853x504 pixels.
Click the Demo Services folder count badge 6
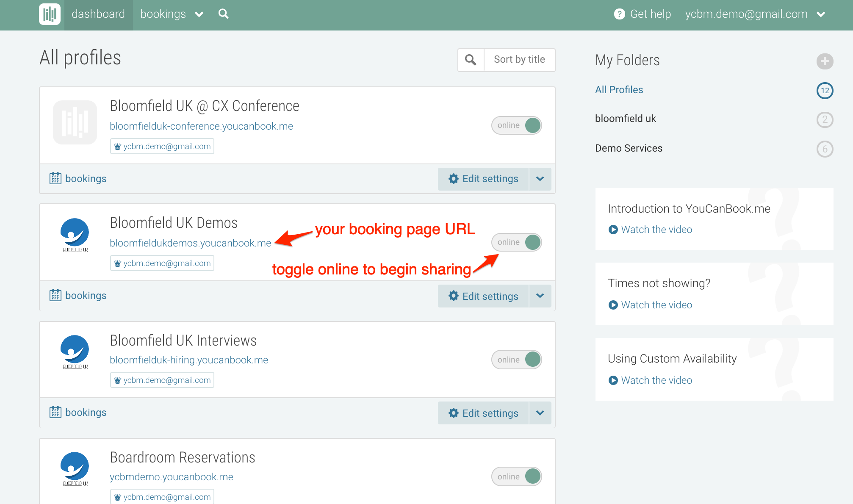point(825,149)
